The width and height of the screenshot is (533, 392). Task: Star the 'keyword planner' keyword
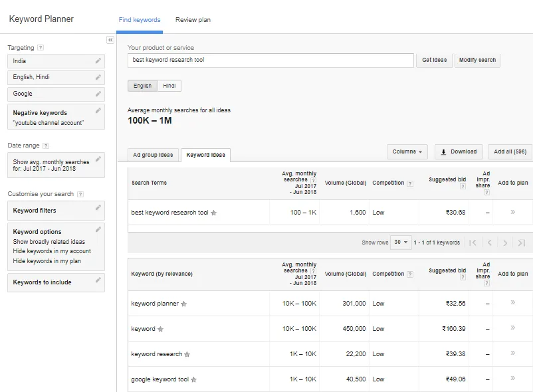tap(183, 304)
